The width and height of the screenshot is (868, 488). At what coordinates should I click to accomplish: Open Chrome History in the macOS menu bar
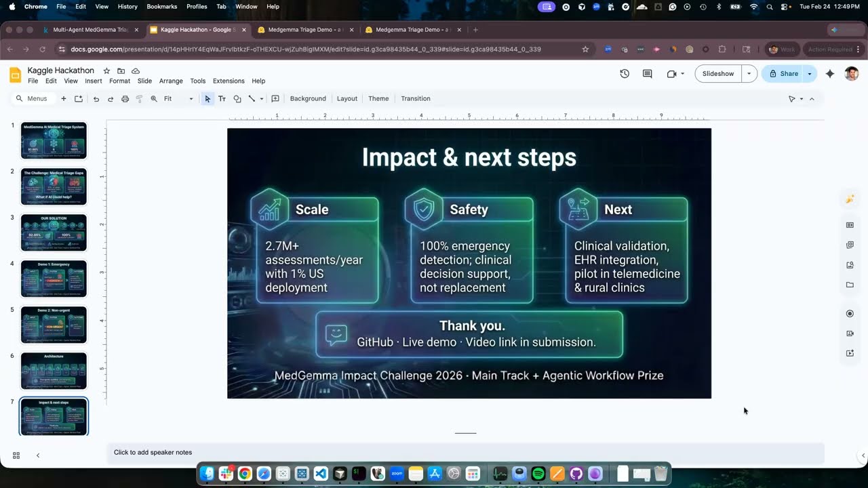[x=127, y=6]
